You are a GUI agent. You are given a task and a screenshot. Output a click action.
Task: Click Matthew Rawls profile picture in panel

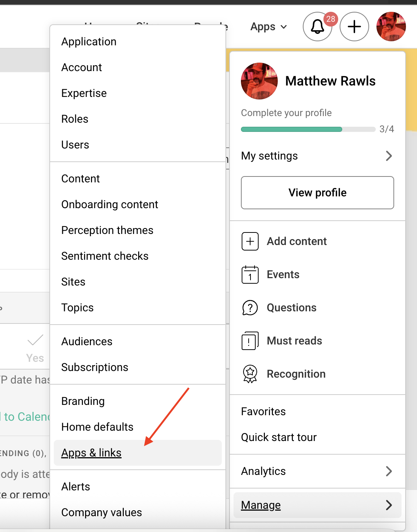coord(259,81)
